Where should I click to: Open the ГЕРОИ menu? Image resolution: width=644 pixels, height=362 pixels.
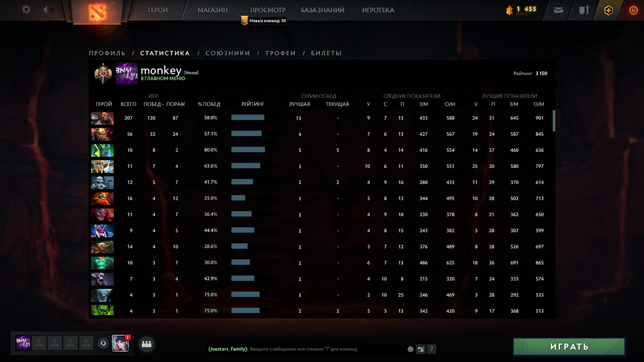pos(157,10)
